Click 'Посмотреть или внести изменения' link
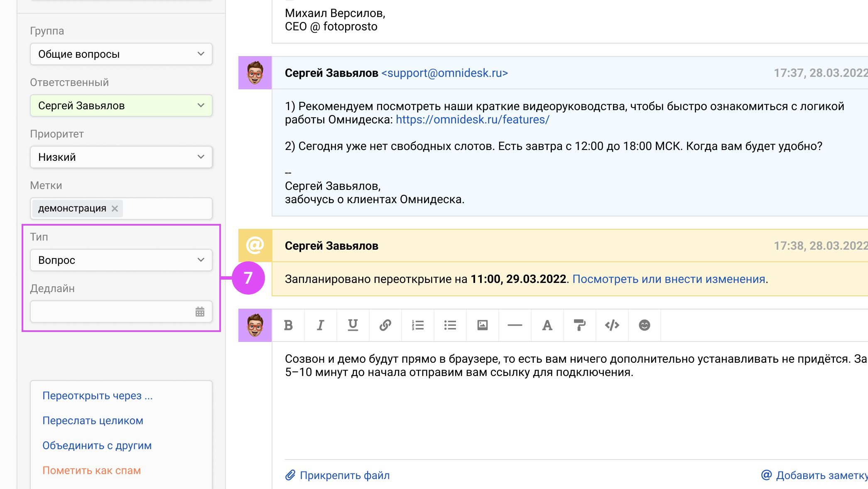868x489 pixels. click(x=669, y=279)
